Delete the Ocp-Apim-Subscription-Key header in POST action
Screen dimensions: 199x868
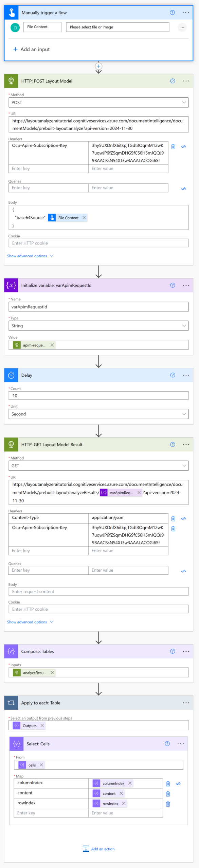(173, 146)
